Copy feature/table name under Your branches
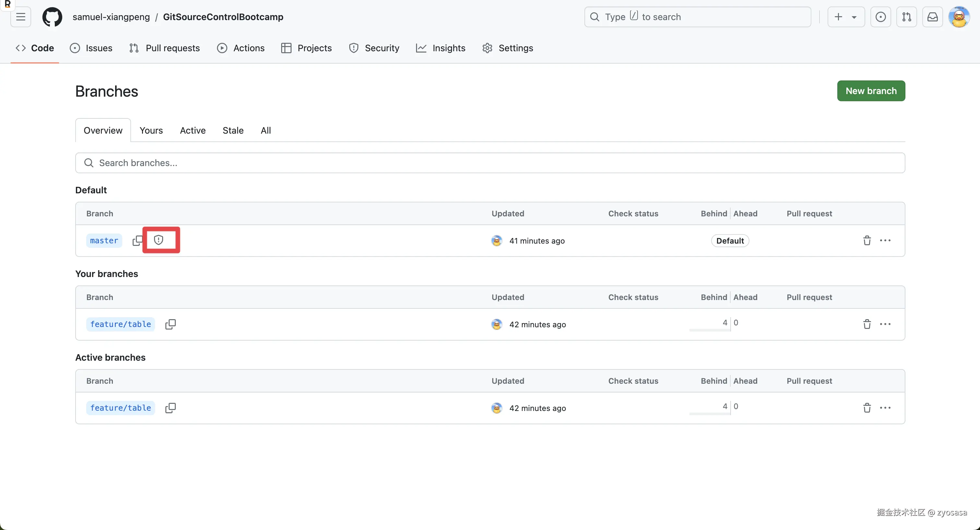Image resolution: width=980 pixels, height=530 pixels. (x=170, y=324)
